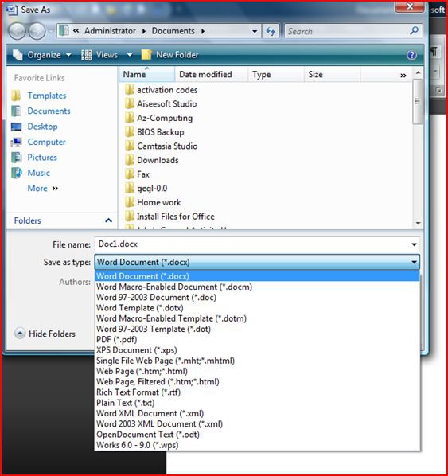Click folder icon of gegl-0.0
The width and height of the screenshot is (448, 476).
[x=130, y=188]
